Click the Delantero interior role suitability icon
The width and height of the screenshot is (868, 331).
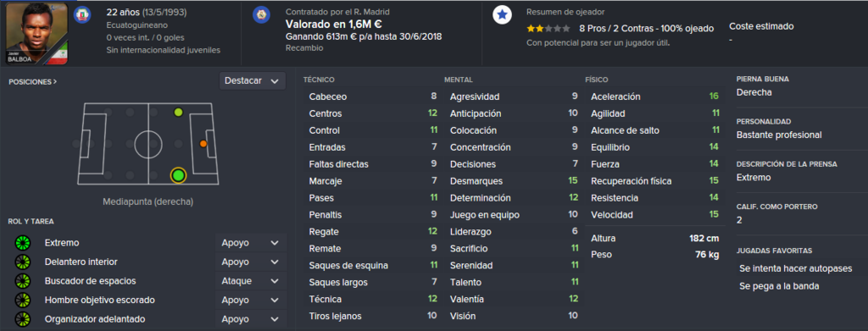coord(23,262)
